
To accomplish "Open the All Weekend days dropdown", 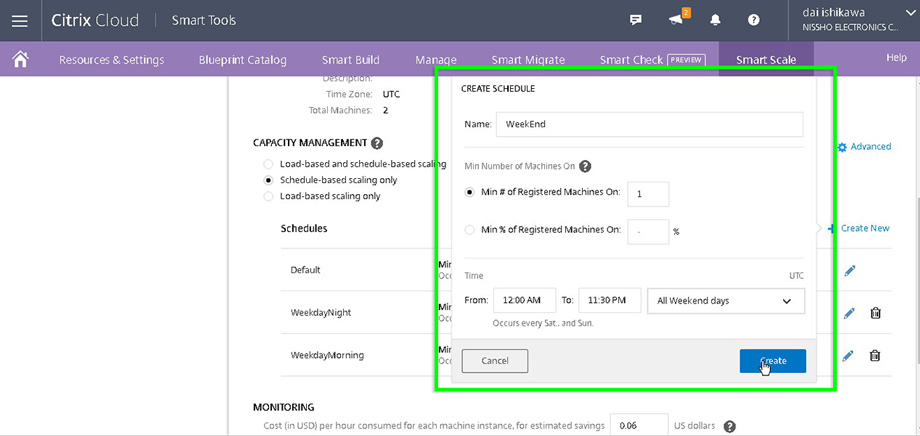I will click(726, 301).
